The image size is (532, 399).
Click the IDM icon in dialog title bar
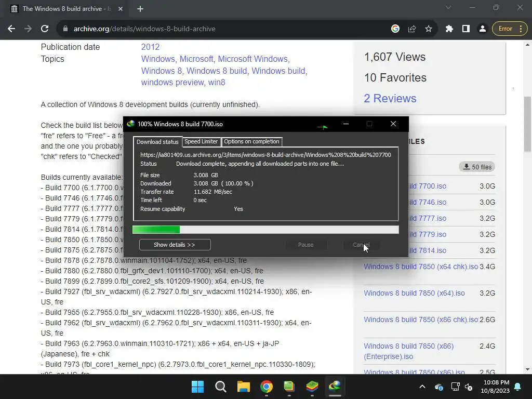[x=131, y=124]
